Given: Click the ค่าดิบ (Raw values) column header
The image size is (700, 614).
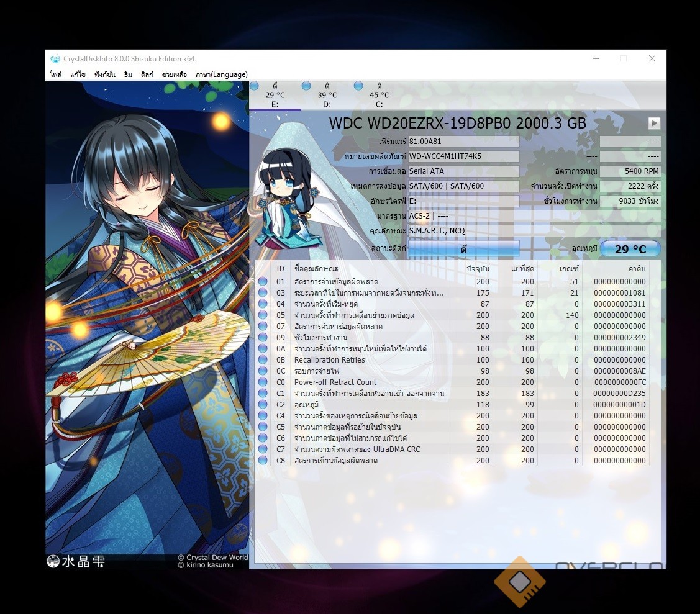Looking at the screenshot, I should (x=616, y=269).
